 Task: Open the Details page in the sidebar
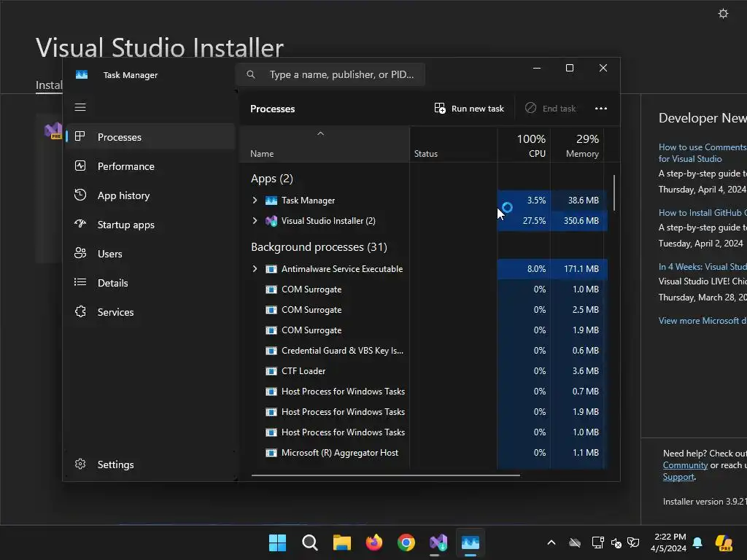[x=150, y=283]
